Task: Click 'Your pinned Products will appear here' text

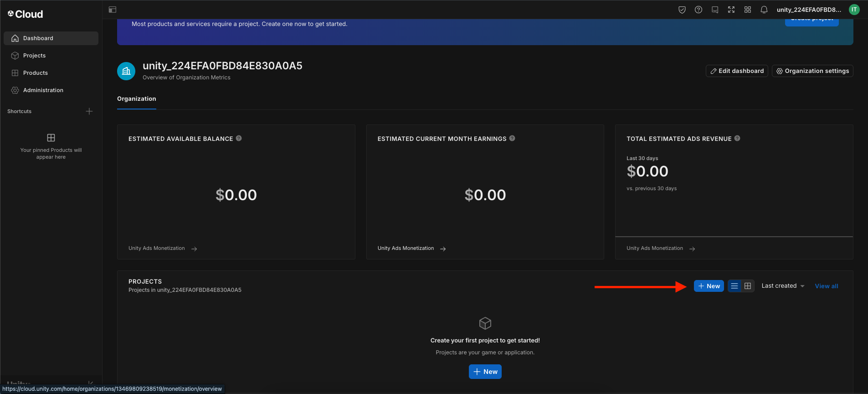Action: (51, 154)
